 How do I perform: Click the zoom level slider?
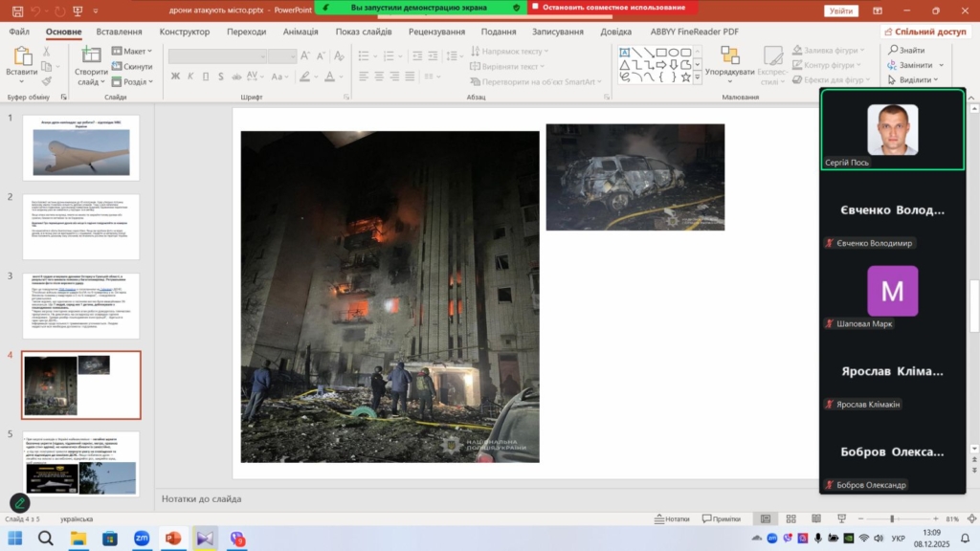[x=892, y=518]
